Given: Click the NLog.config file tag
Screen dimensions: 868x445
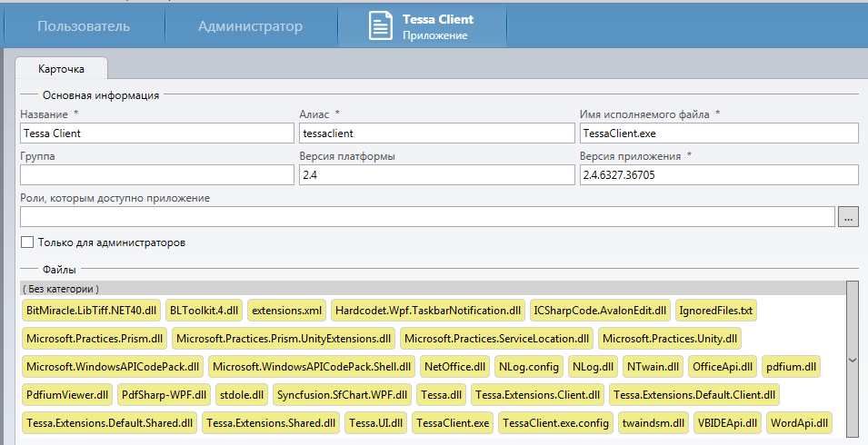Looking at the screenshot, I should 528,367.
